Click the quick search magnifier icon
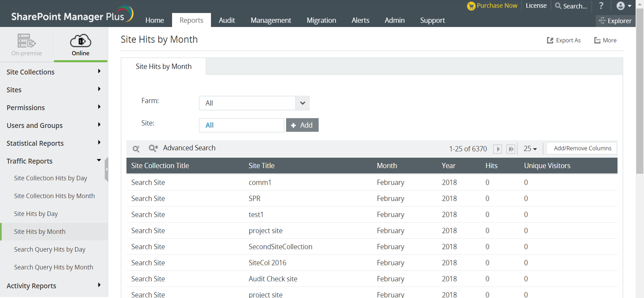Screen dimensions: 644x298 (x=136, y=148)
